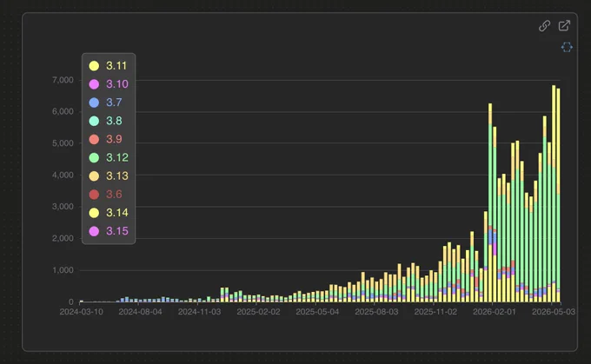Click the 2026-05-03 date label

pos(554,312)
